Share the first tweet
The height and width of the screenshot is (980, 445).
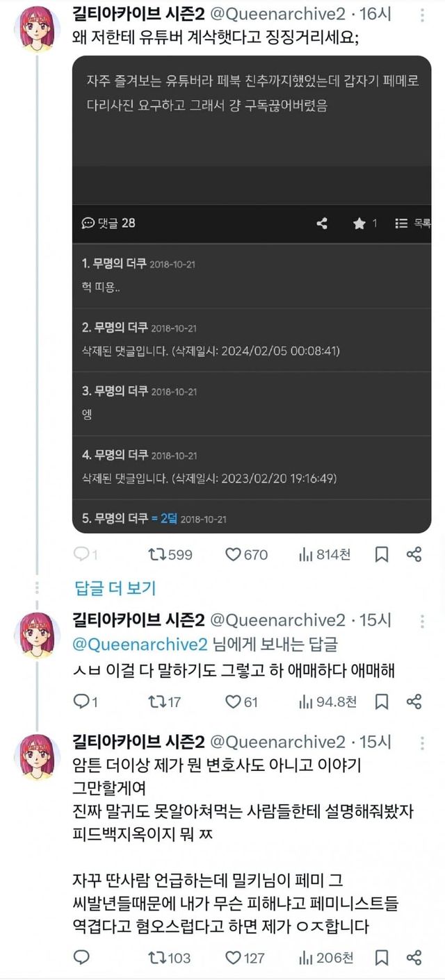click(414, 554)
